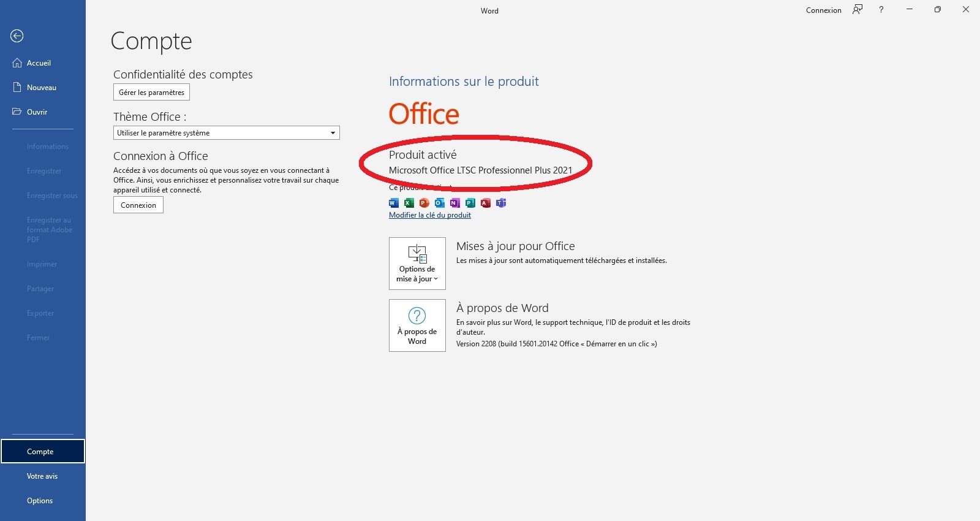Screen dimensions: 980x521
Task: Click the 'En savoir plus sur Word' description
Action: [573, 327]
